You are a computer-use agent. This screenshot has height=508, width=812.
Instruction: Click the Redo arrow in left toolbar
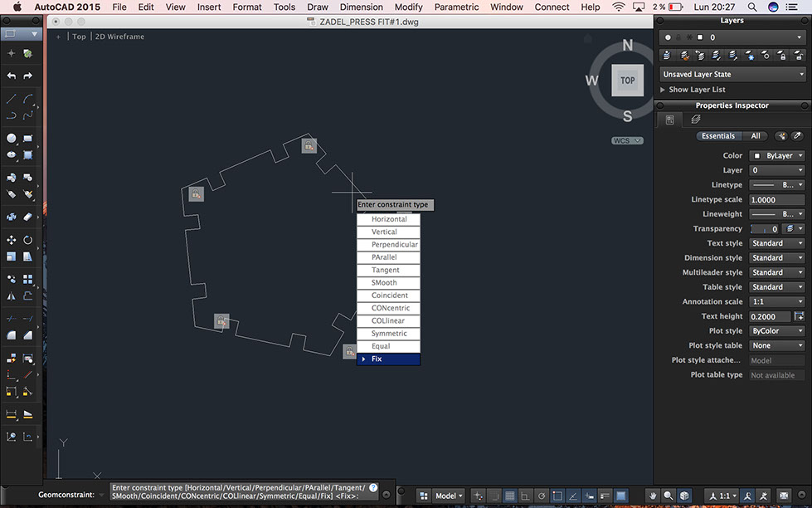point(27,76)
